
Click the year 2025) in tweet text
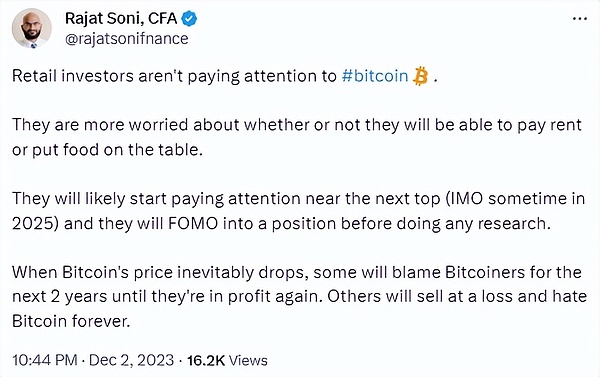click(35, 223)
